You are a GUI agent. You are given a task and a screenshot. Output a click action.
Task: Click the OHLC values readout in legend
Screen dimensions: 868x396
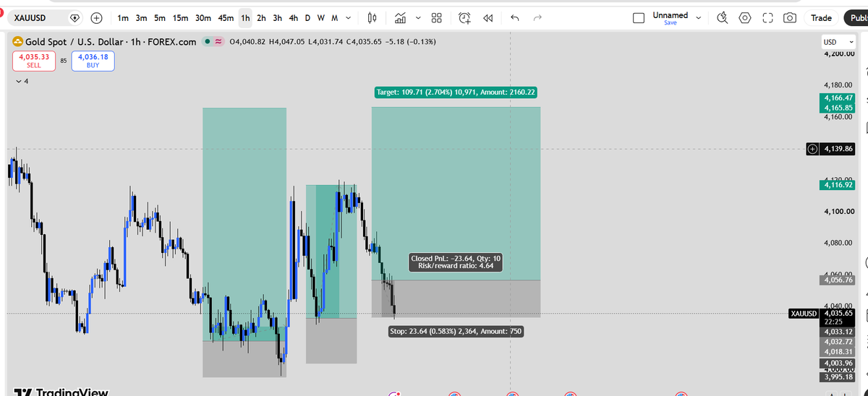click(x=332, y=42)
